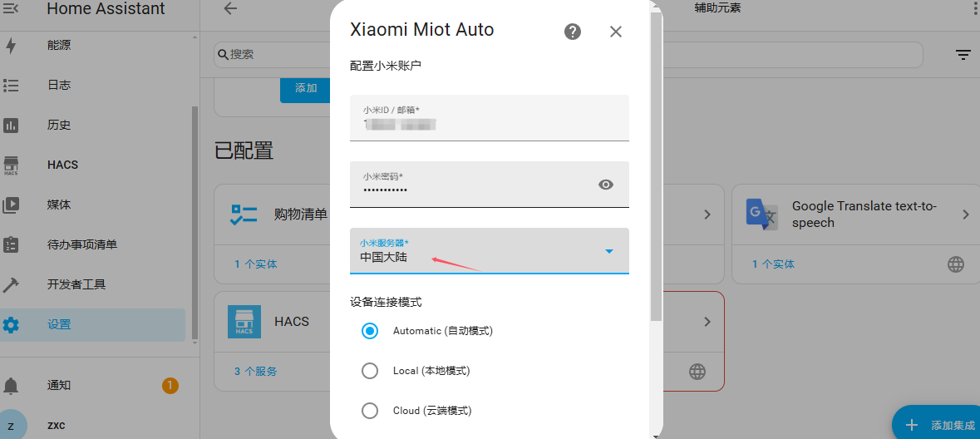Expand Google Translate text-to-speech chevron
980x439 pixels.
point(966,215)
